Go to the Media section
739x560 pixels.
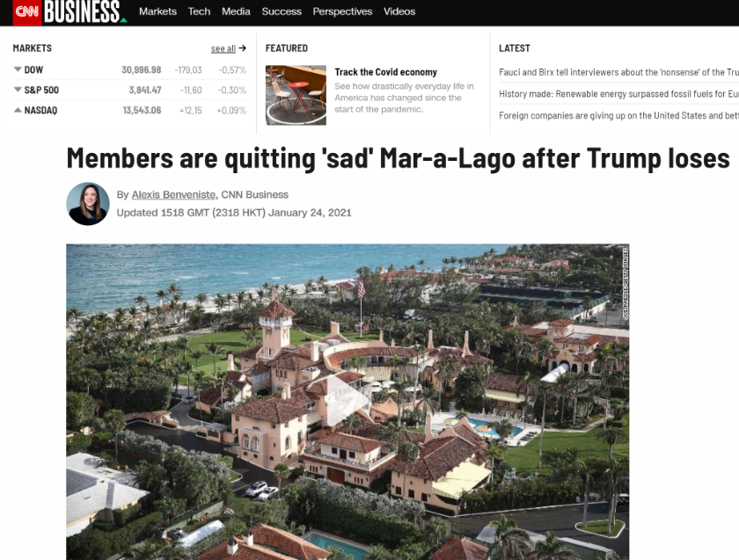pyautogui.click(x=236, y=11)
